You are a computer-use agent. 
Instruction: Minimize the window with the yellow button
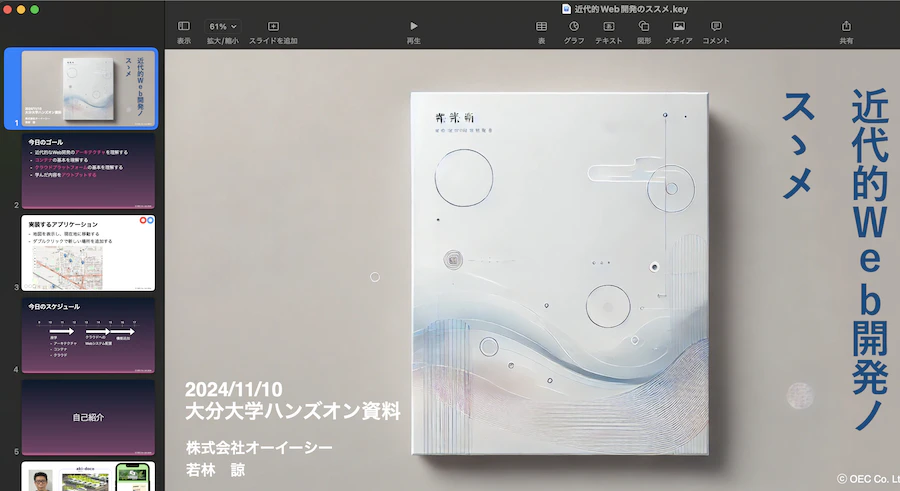coord(21,9)
